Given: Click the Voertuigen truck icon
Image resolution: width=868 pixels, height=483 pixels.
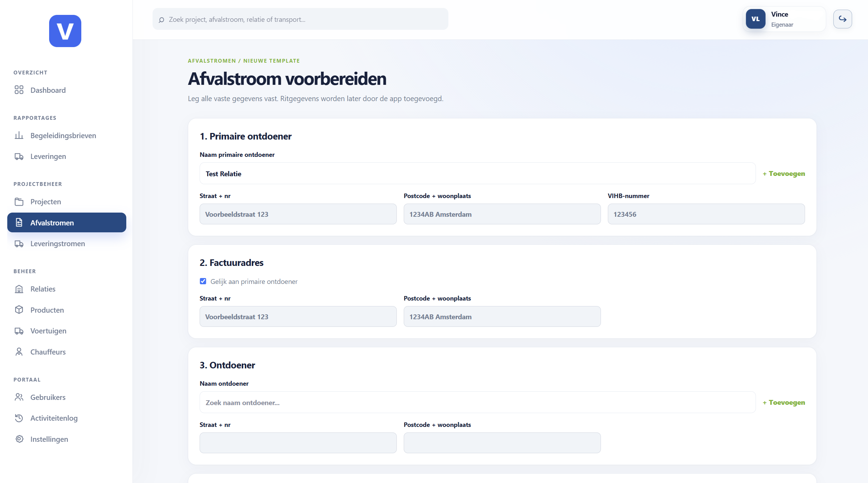Looking at the screenshot, I should [x=19, y=331].
